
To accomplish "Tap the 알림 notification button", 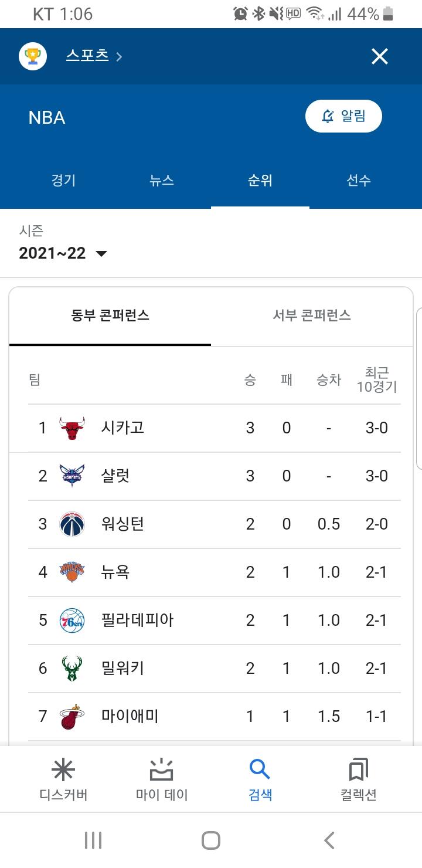I will pyautogui.click(x=343, y=116).
